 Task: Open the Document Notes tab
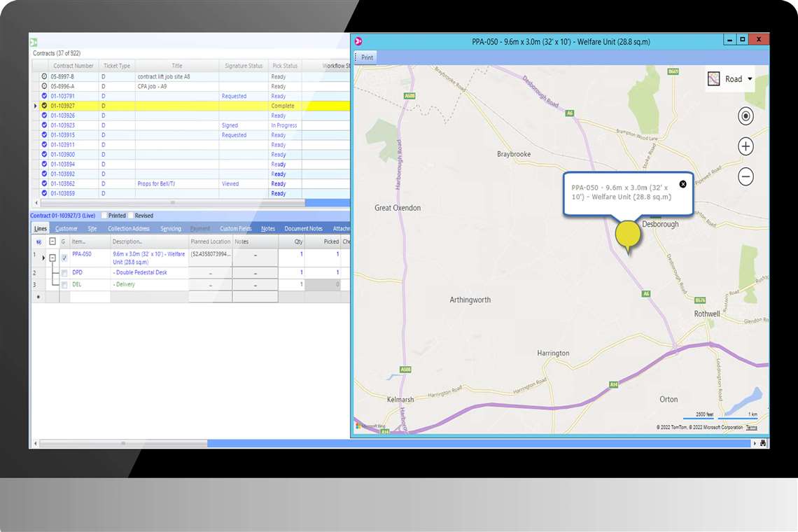303,227
